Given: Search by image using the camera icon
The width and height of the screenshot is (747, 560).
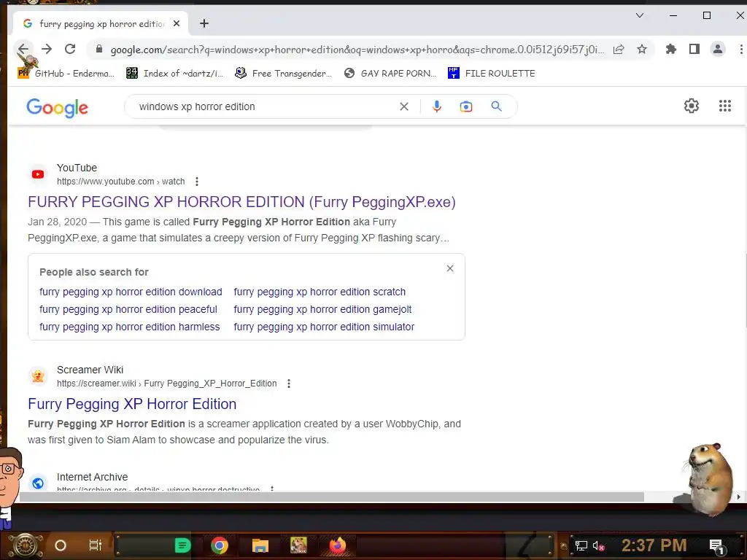Looking at the screenshot, I should [x=466, y=106].
